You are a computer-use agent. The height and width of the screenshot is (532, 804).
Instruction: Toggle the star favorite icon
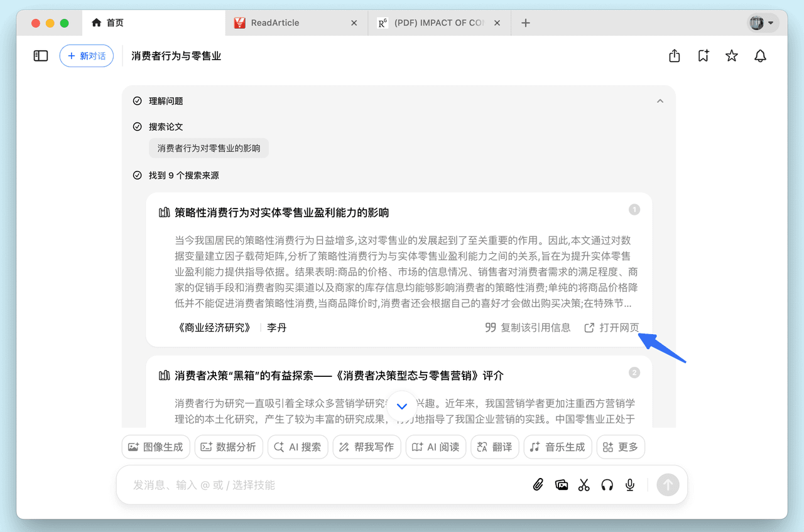tap(731, 56)
